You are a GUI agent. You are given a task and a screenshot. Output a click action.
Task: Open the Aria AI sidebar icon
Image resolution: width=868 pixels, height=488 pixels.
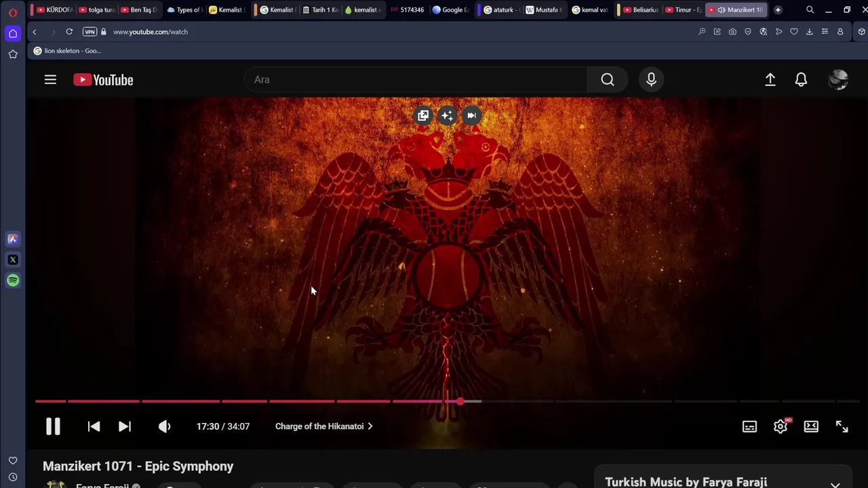tap(13, 239)
